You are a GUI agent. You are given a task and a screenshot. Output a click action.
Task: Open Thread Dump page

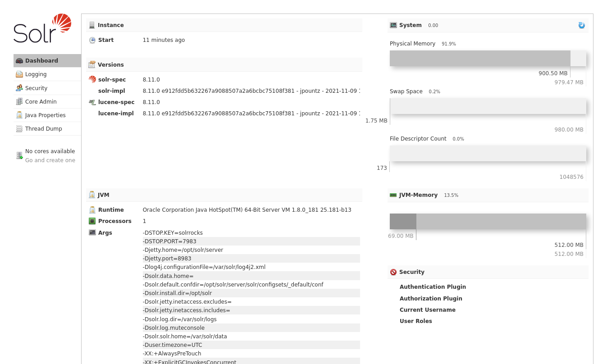coord(47,129)
